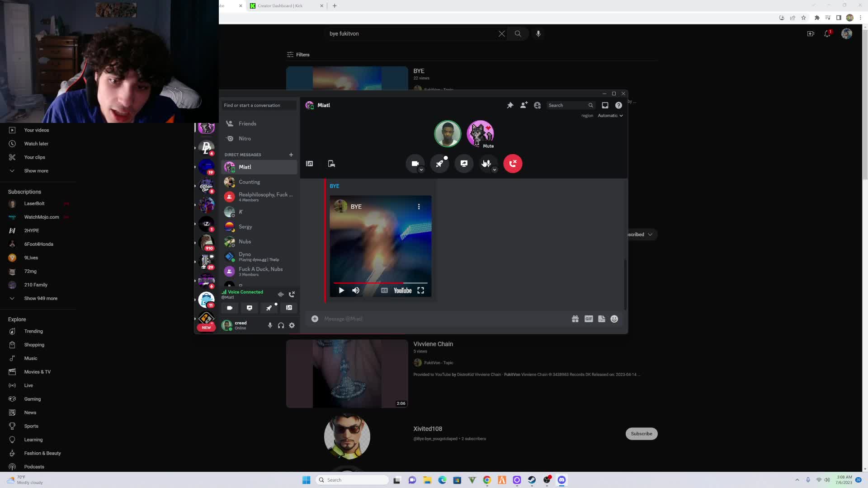Viewport: 868px width, 488px height.
Task: Disconnect voice icon next to Voice Connected
Action: point(292,294)
